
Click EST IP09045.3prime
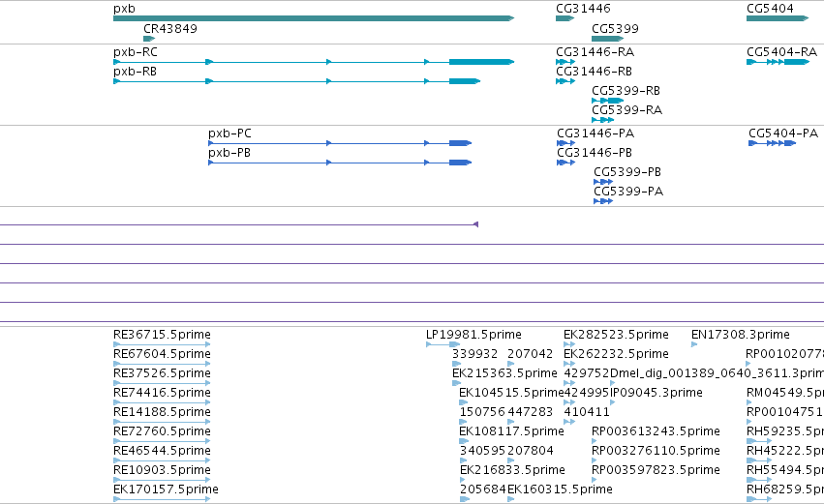[x=656, y=393]
